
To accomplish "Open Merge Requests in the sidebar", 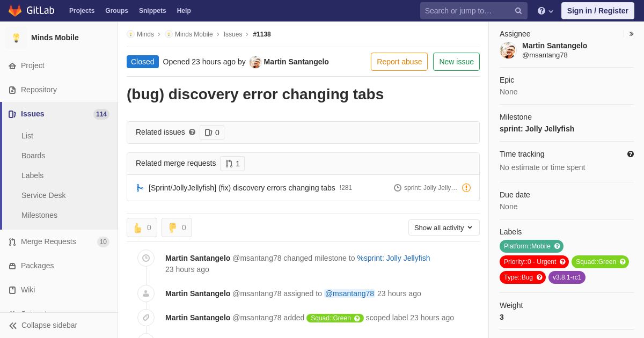I will tap(48, 241).
